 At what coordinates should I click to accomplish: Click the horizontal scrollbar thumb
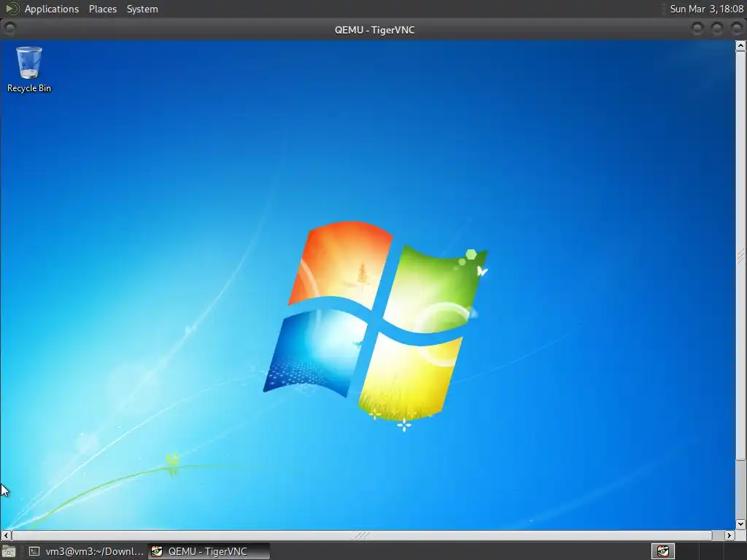(x=362, y=535)
